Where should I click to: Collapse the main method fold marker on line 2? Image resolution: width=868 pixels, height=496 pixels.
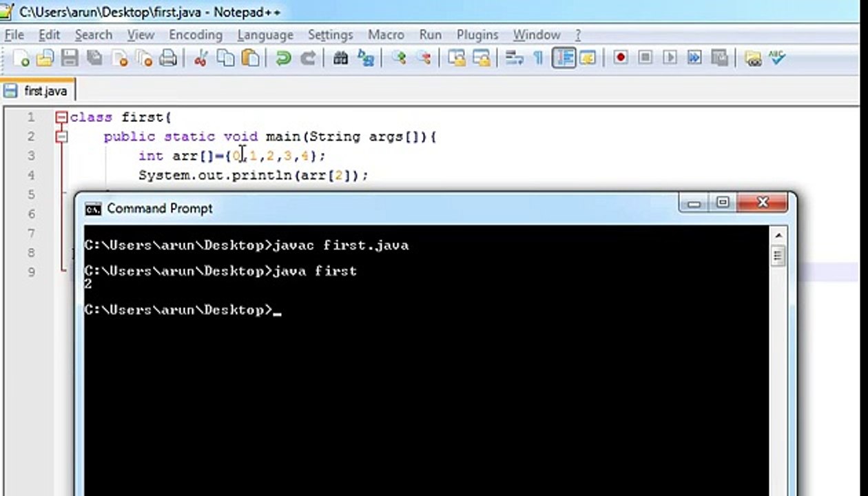click(61, 136)
